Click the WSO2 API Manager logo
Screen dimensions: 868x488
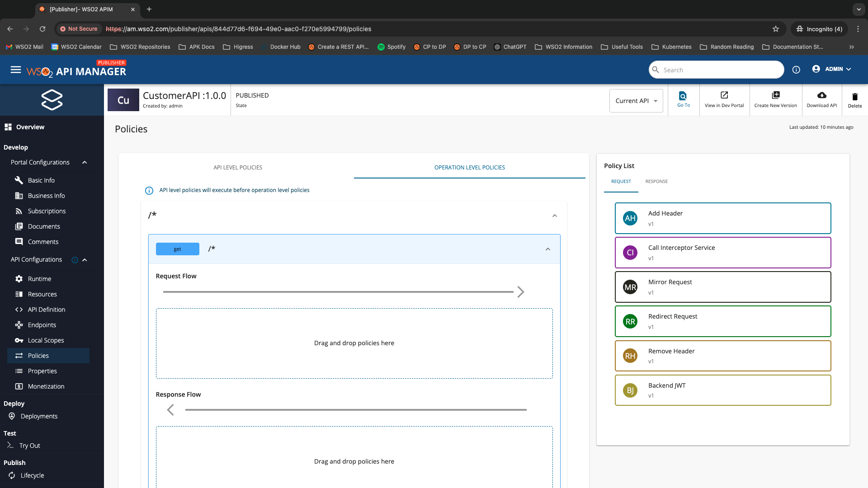76,69
